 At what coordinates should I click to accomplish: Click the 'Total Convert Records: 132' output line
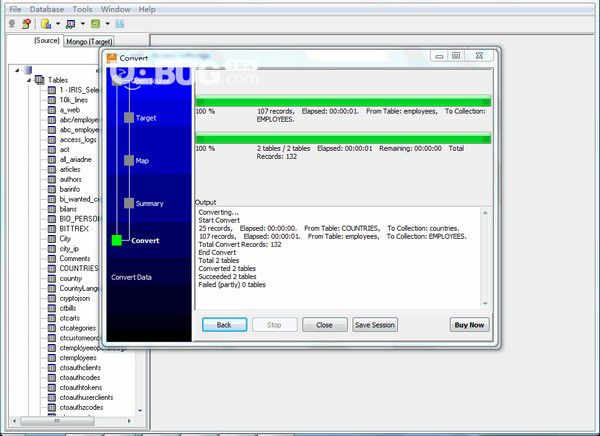coord(240,245)
